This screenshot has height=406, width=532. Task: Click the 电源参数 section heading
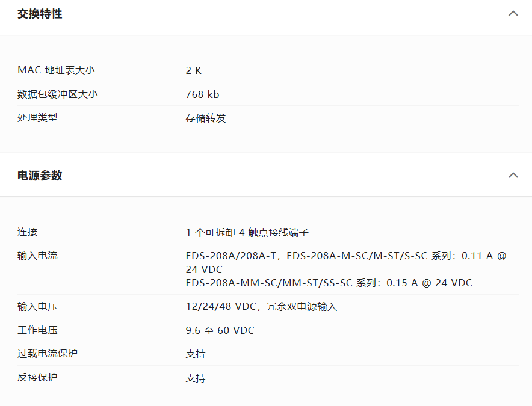pyautogui.click(x=40, y=176)
